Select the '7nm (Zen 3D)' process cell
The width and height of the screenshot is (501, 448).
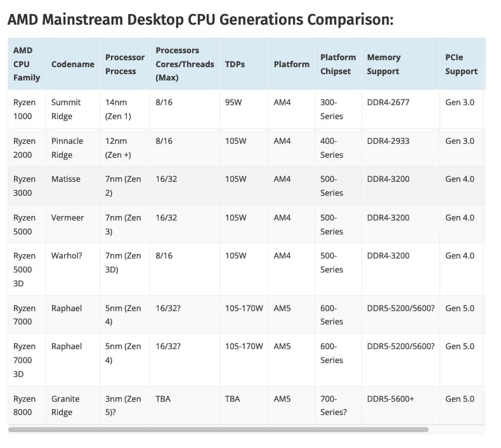click(125, 269)
